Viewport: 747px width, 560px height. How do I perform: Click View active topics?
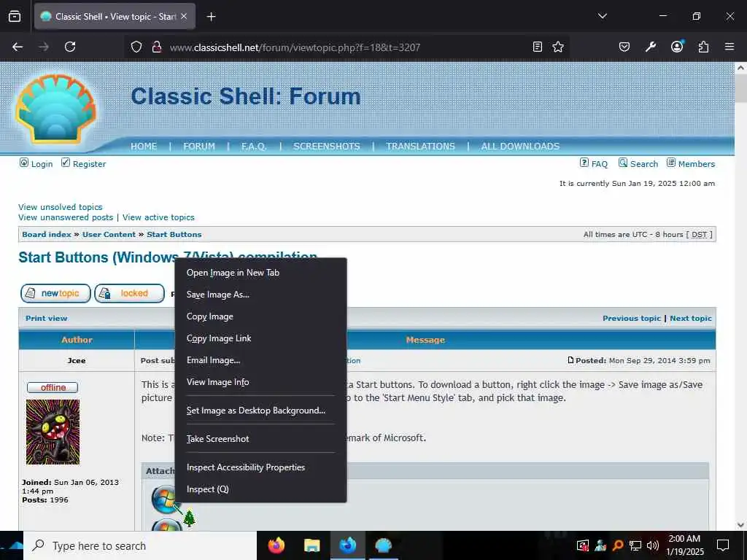pos(158,217)
